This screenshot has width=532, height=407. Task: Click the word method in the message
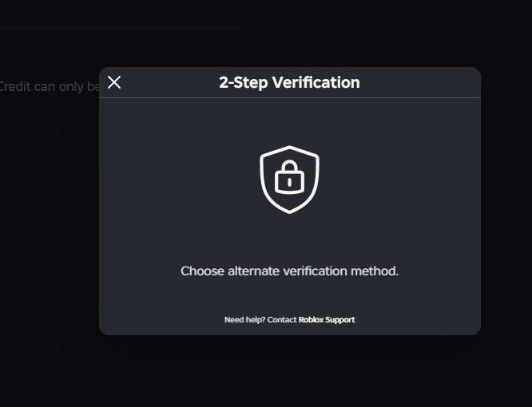pos(375,271)
